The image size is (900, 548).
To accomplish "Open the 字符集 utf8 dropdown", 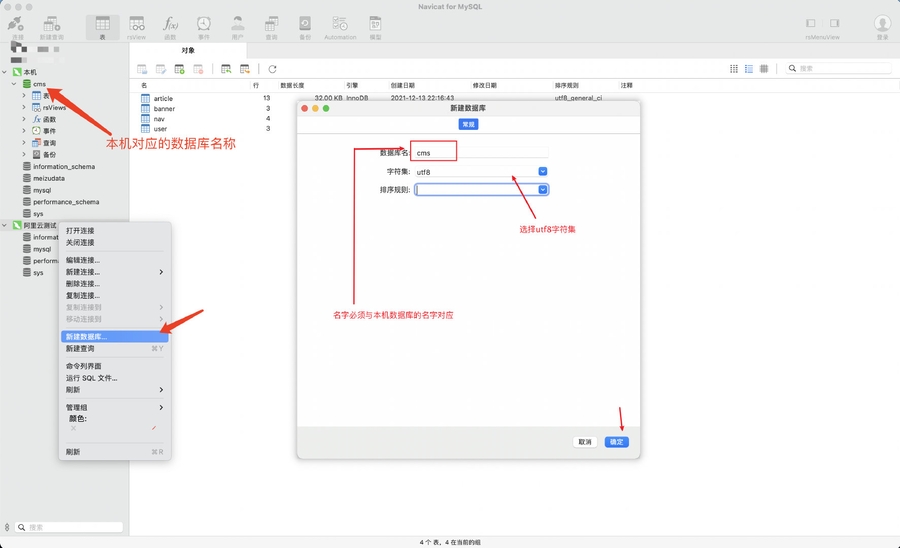I will [x=543, y=171].
